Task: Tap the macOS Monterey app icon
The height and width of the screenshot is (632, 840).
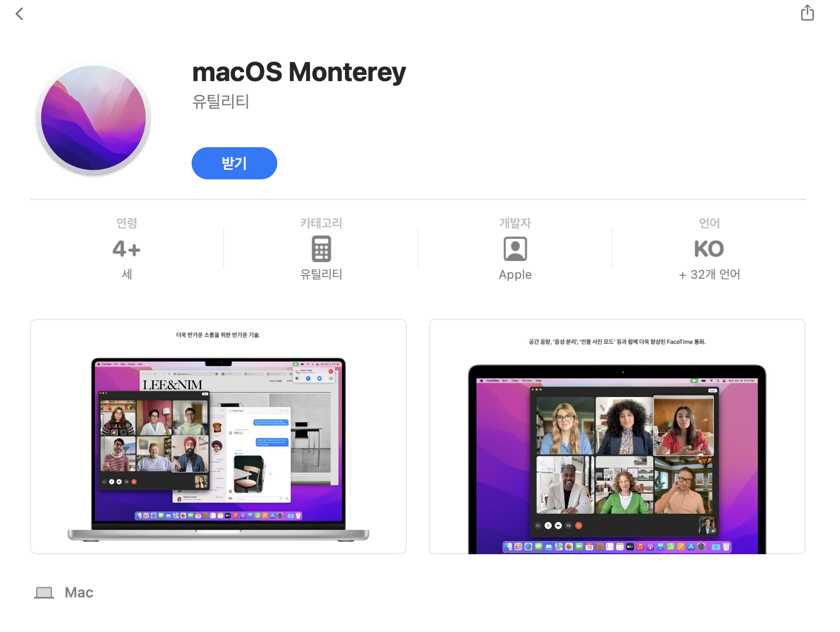Action: pos(93,118)
